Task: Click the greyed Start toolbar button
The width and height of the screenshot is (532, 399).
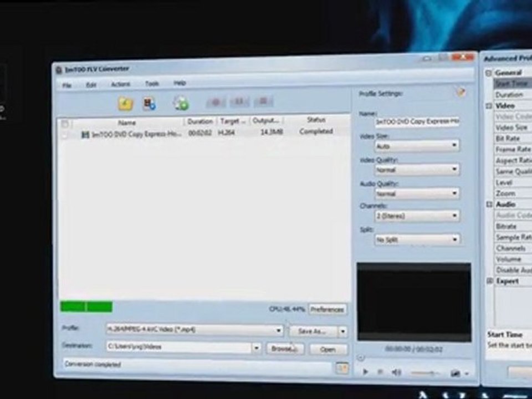Action: tap(216, 102)
